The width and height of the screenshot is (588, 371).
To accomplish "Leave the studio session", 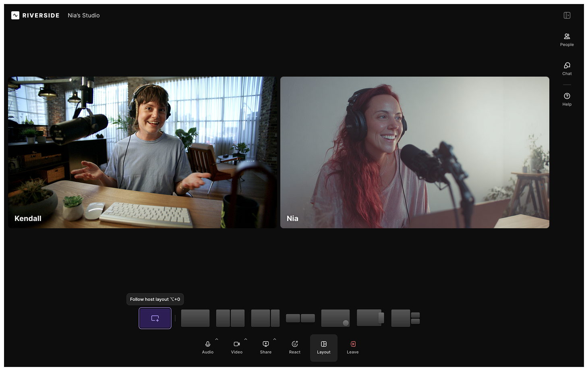I will [x=352, y=347].
